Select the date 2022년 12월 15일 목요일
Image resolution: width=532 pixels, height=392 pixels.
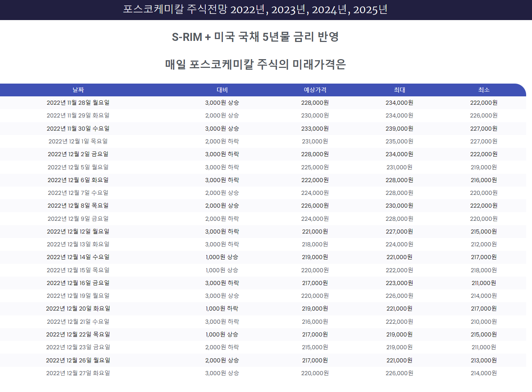[x=78, y=270]
